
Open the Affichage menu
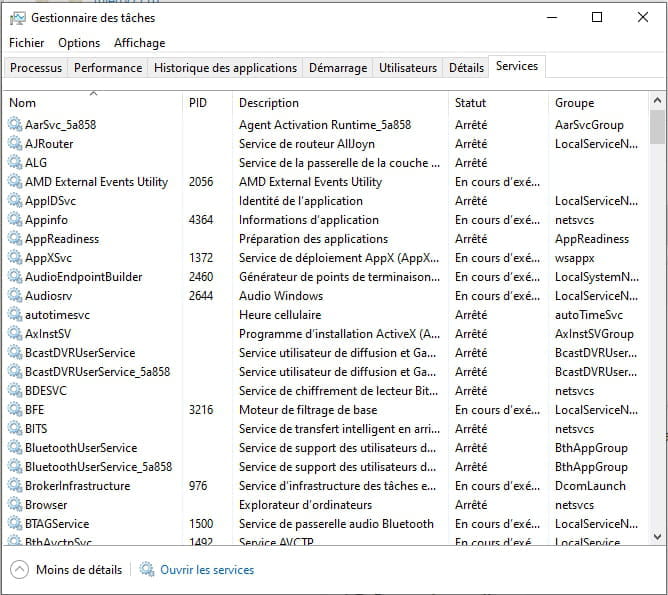point(139,43)
